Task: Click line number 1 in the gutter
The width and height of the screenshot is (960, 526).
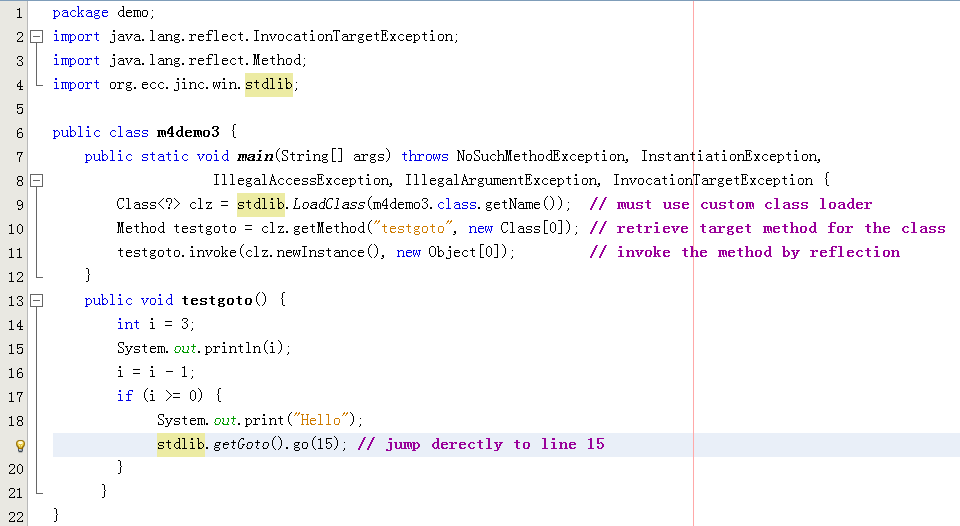Action: coord(19,13)
